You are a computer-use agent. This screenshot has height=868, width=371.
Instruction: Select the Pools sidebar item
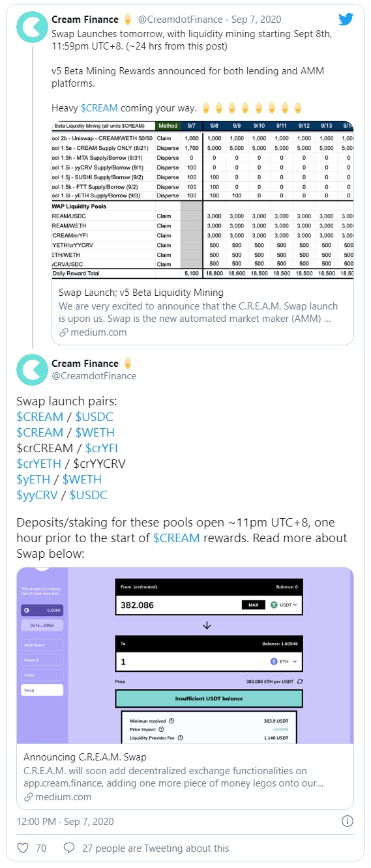coord(42,675)
